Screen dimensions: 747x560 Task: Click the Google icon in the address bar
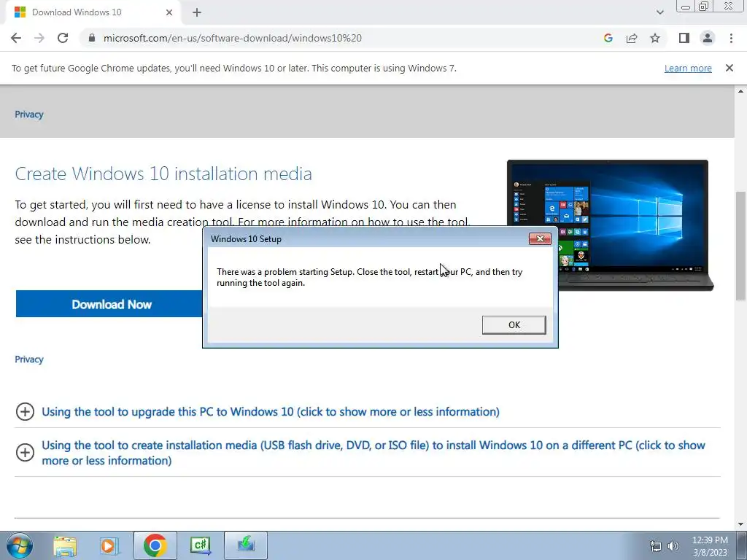pyautogui.click(x=608, y=38)
